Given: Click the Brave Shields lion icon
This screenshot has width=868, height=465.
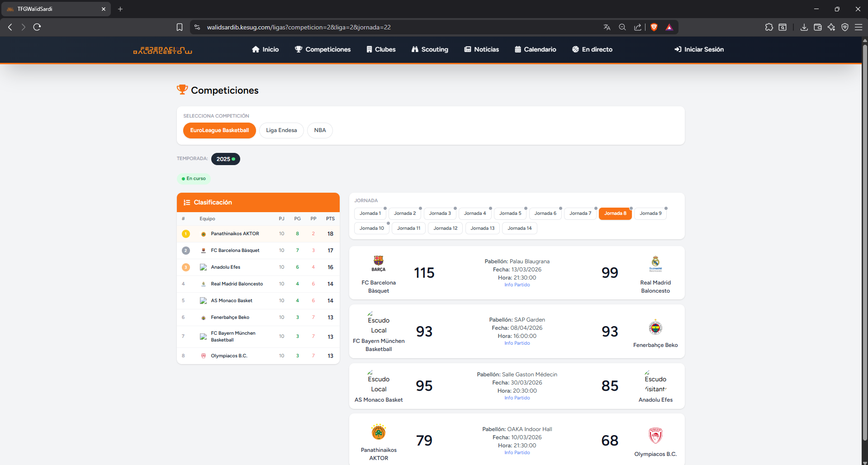Looking at the screenshot, I should click(x=654, y=27).
